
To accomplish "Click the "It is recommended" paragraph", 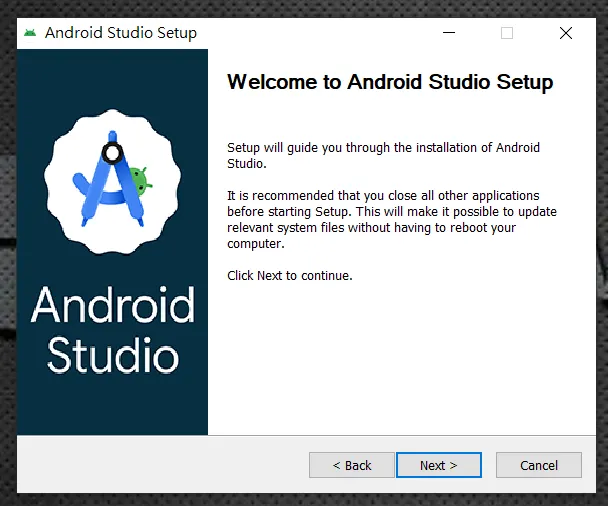I will click(x=392, y=219).
